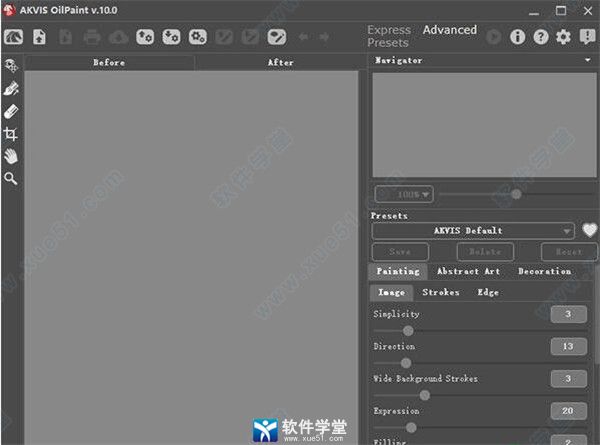Switch to Presets mode
The image size is (600, 445).
[388, 42]
